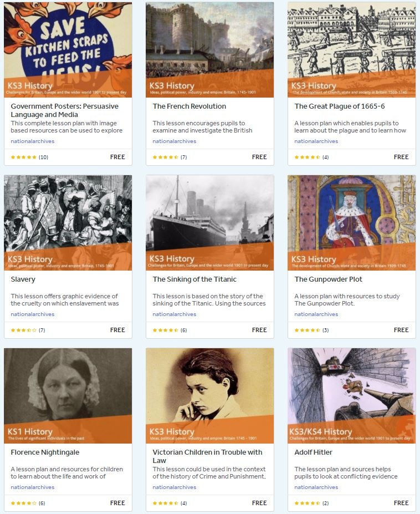Open the Government Posters poster thumbnail
The image size is (420, 514).
[x=68, y=50]
